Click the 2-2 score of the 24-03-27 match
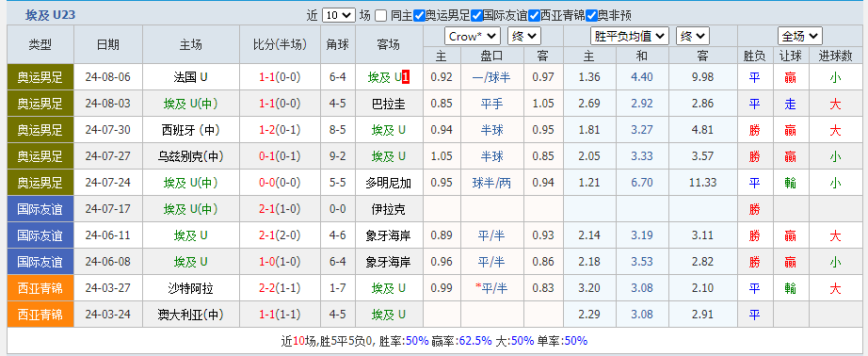The image size is (868, 356). coord(267,288)
